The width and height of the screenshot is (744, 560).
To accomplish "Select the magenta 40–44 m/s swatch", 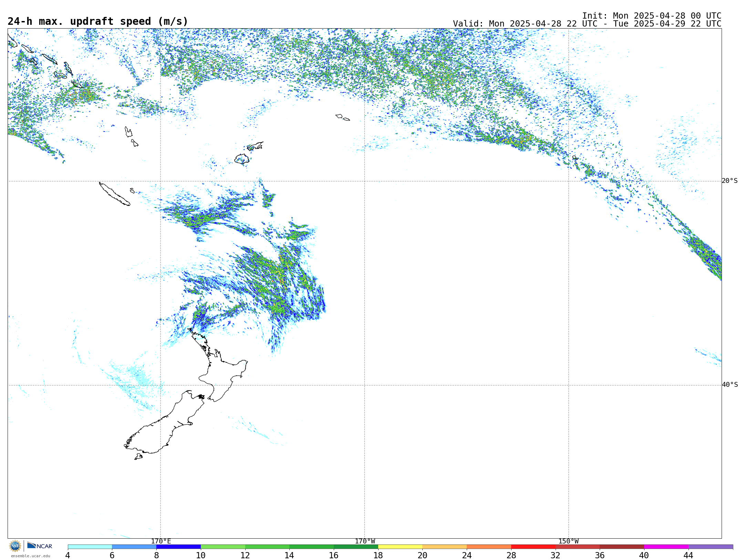I will pos(666,547).
